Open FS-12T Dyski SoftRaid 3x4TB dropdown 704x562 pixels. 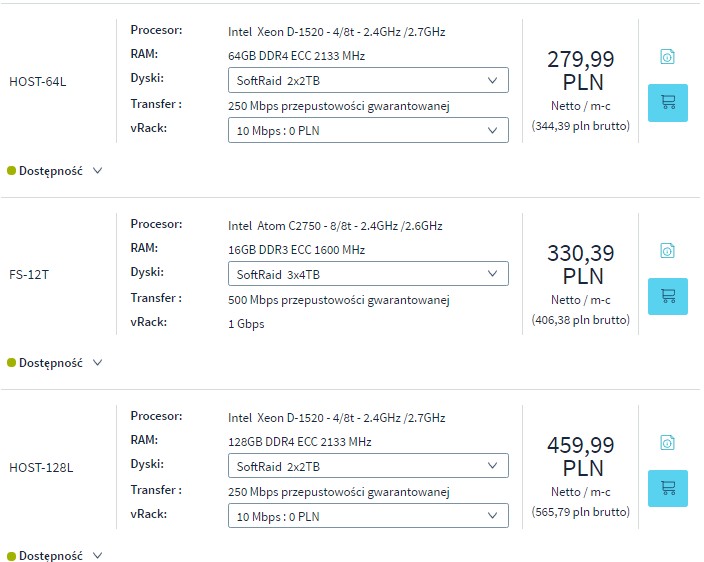[x=368, y=274]
